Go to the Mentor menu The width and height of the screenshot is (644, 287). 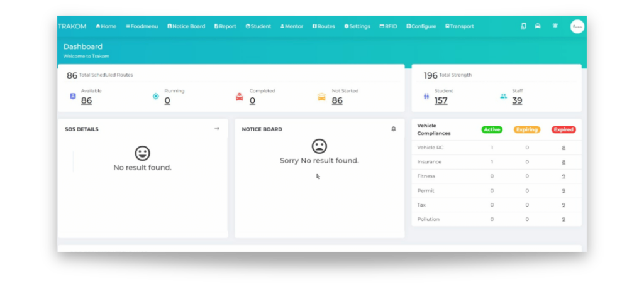292,26
